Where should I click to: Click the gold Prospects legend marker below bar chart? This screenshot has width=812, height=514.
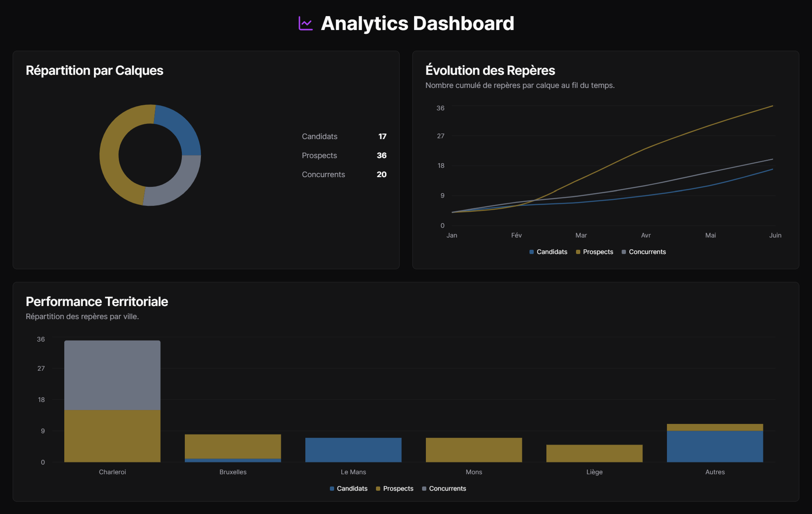coord(378,489)
